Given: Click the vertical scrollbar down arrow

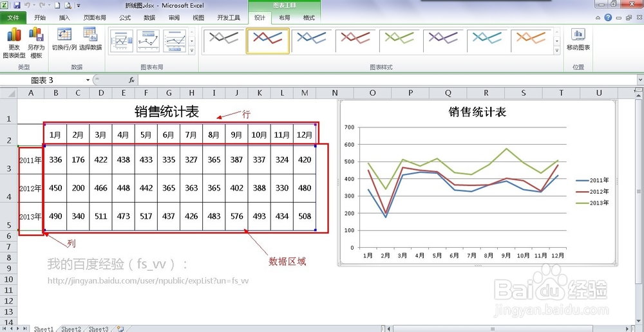Looking at the screenshot, I should tap(640, 321).
